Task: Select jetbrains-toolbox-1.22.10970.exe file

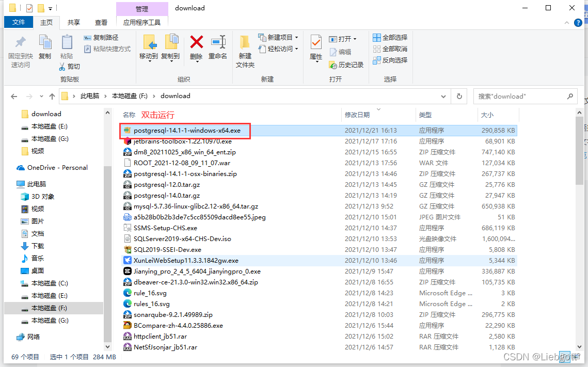Action: [x=320, y=141]
